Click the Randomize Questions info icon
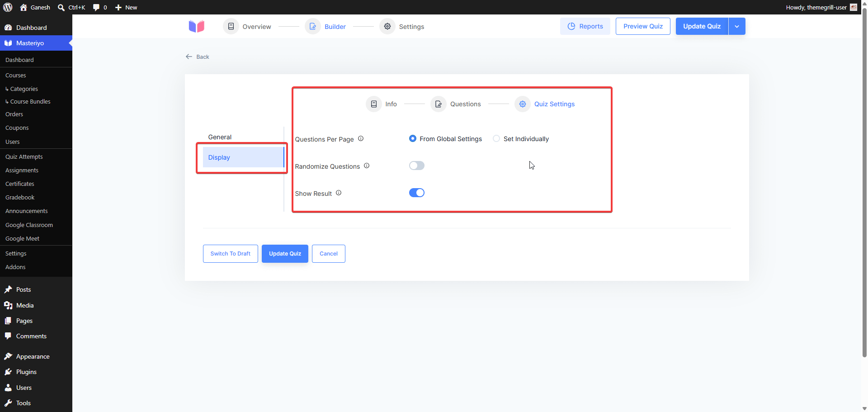868x412 pixels. [367, 166]
